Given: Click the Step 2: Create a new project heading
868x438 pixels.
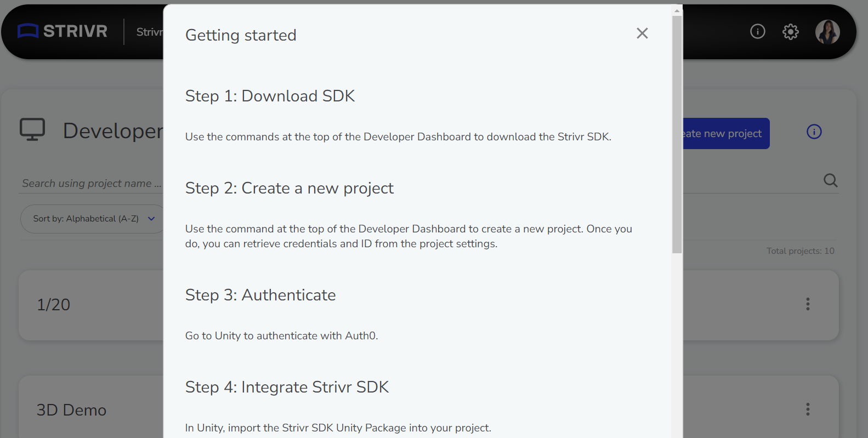Looking at the screenshot, I should [290, 188].
